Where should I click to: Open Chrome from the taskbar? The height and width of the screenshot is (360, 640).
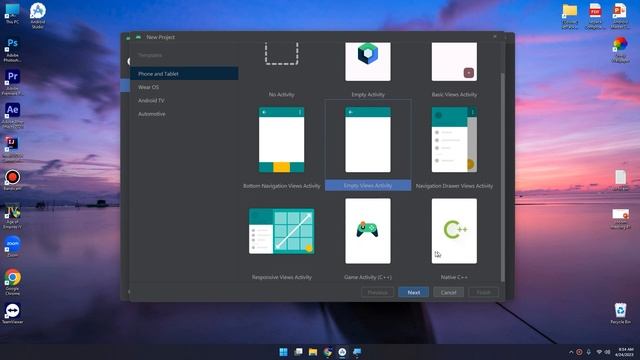(328, 352)
